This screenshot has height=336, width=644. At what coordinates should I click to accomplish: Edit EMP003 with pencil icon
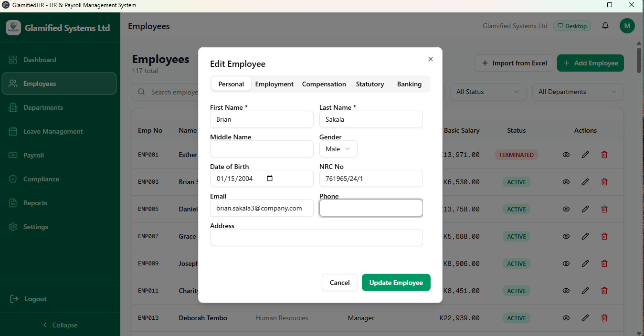tap(585, 182)
